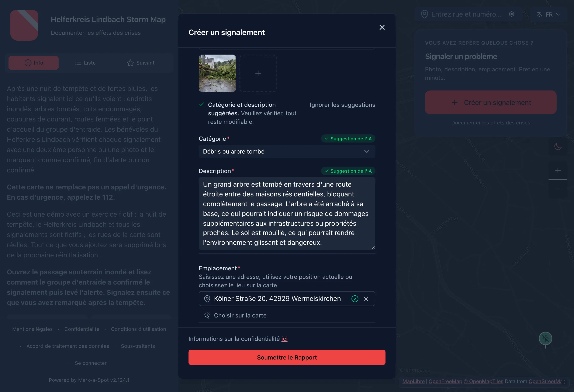Open Confidentialité footer link
This screenshot has height=392, width=574.
click(82, 329)
